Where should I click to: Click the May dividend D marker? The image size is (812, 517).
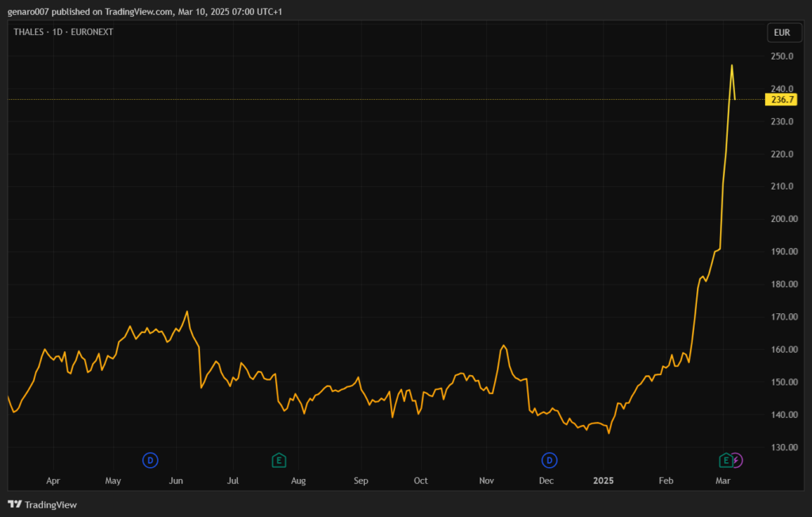coord(151,460)
